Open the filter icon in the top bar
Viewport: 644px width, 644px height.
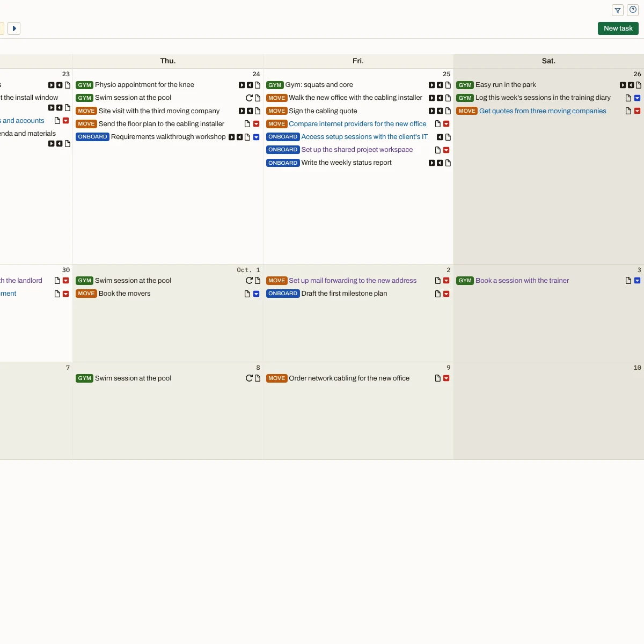(618, 10)
